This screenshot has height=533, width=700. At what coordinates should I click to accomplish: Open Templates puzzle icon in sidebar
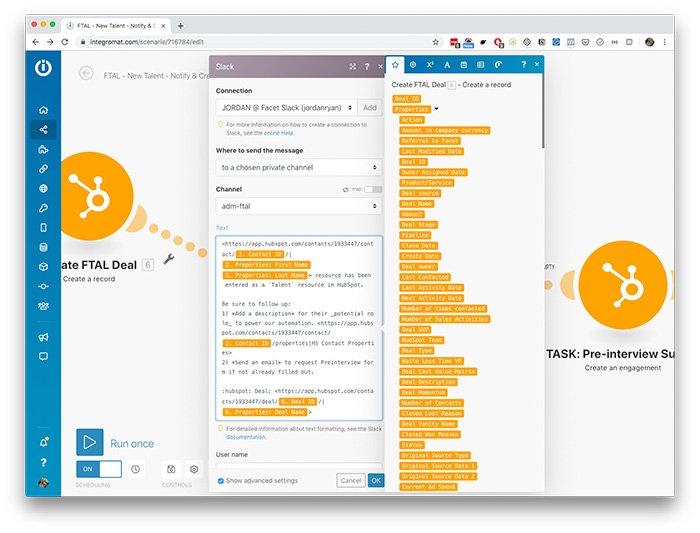(43, 149)
